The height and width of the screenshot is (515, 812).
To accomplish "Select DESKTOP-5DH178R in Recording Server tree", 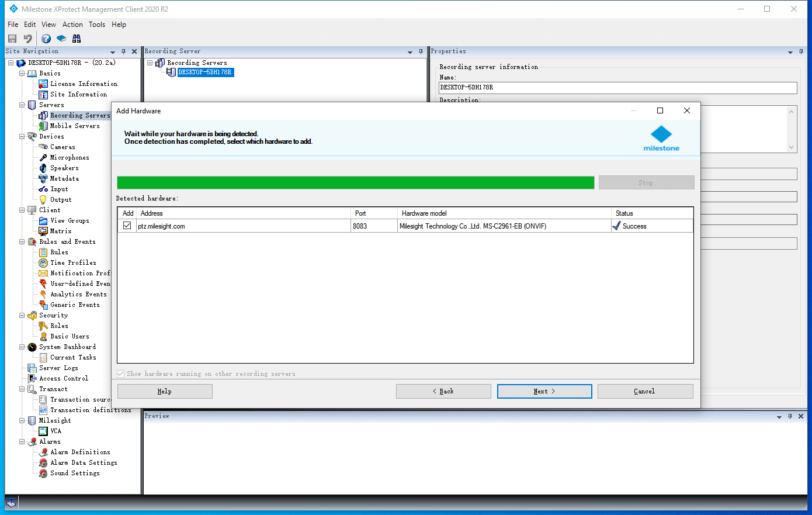I will click(x=205, y=72).
